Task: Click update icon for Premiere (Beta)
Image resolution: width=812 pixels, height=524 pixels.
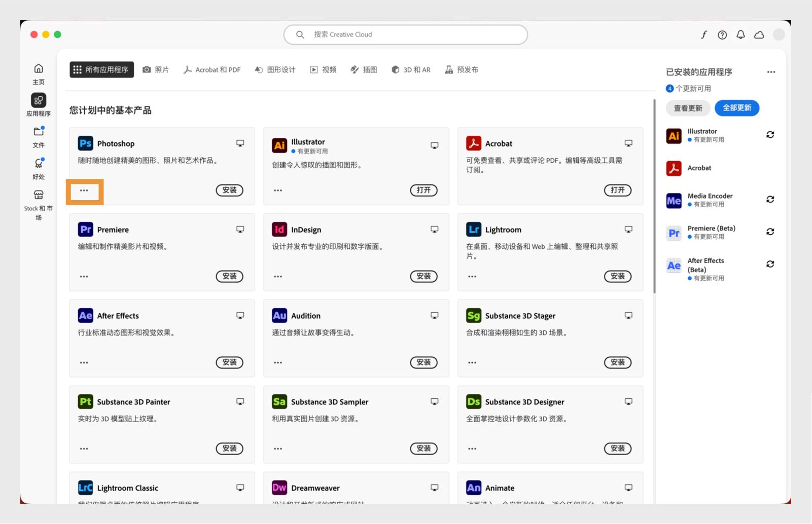Action: [x=770, y=232]
